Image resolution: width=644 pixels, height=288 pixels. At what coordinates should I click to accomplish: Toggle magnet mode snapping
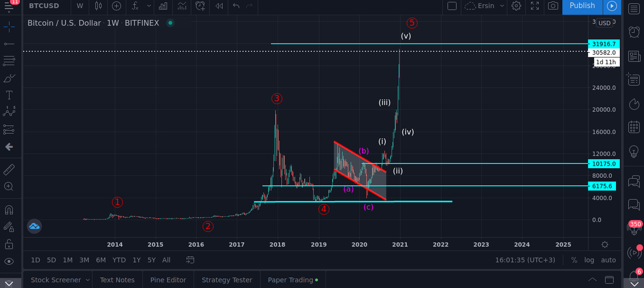coord(9,210)
